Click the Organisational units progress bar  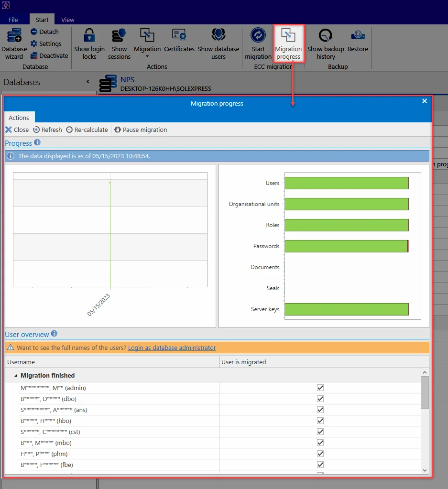[346, 204]
